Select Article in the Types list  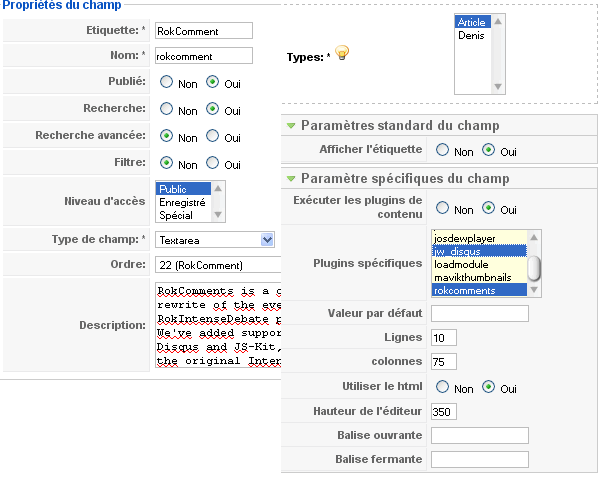click(x=473, y=22)
